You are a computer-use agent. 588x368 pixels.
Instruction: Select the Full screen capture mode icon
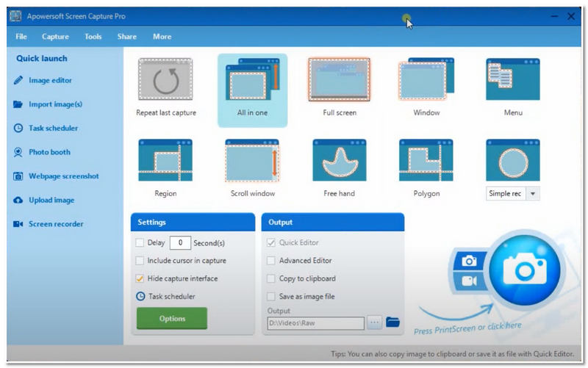340,79
